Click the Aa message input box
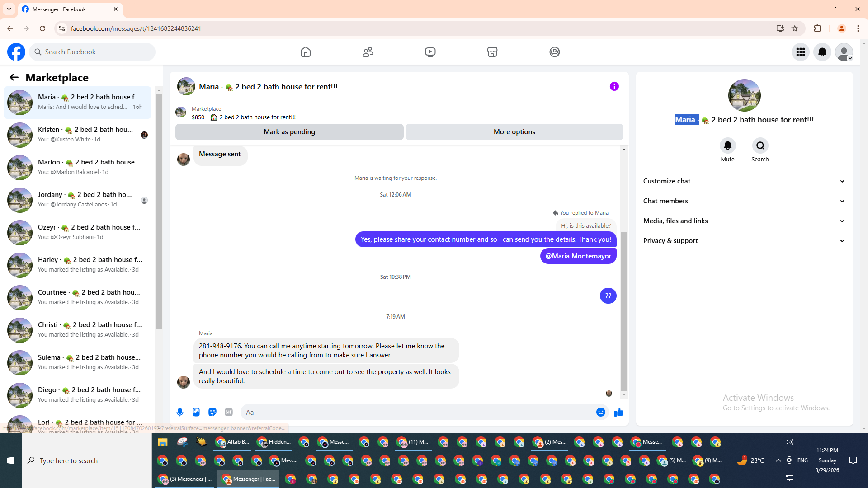 pyautogui.click(x=418, y=413)
